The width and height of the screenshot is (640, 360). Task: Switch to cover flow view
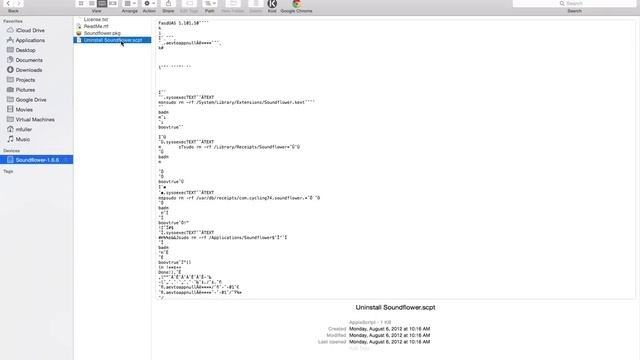click(x=113, y=3)
